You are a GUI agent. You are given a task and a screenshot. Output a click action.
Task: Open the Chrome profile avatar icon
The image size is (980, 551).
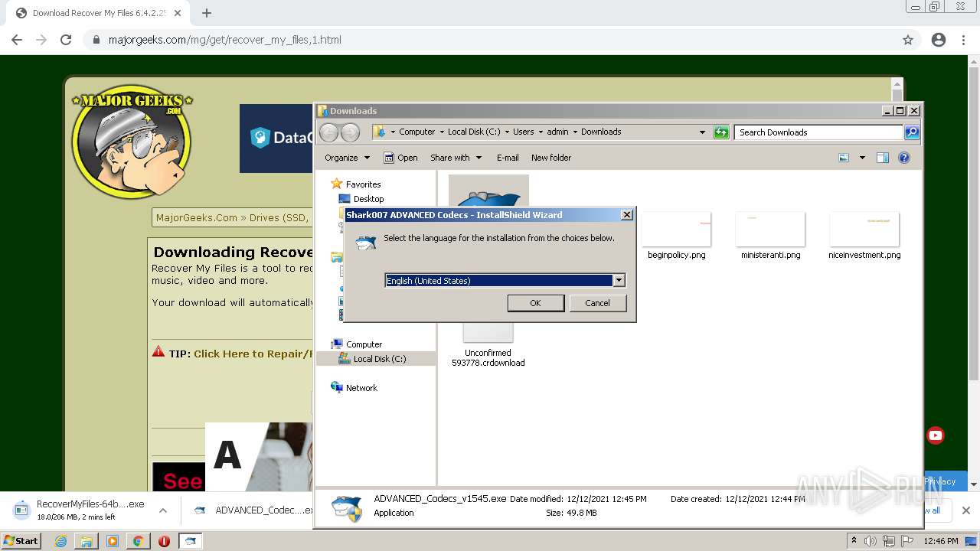939,40
